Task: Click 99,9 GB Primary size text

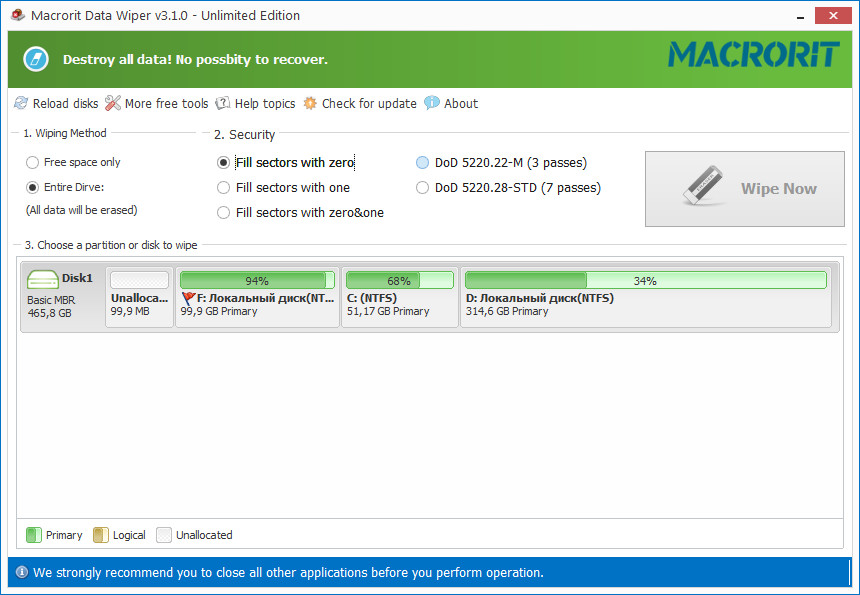Action: pyautogui.click(x=219, y=311)
